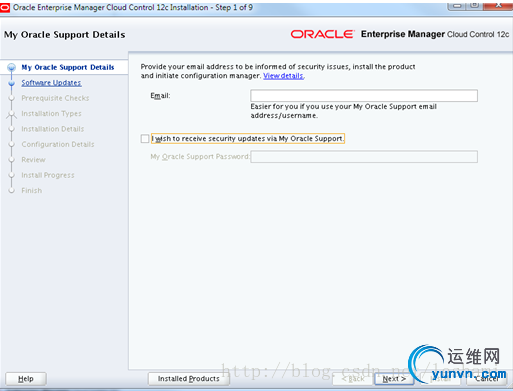Click the Enterprise Manager Cloud Control 12c title
The image size is (513, 391).
point(435,34)
